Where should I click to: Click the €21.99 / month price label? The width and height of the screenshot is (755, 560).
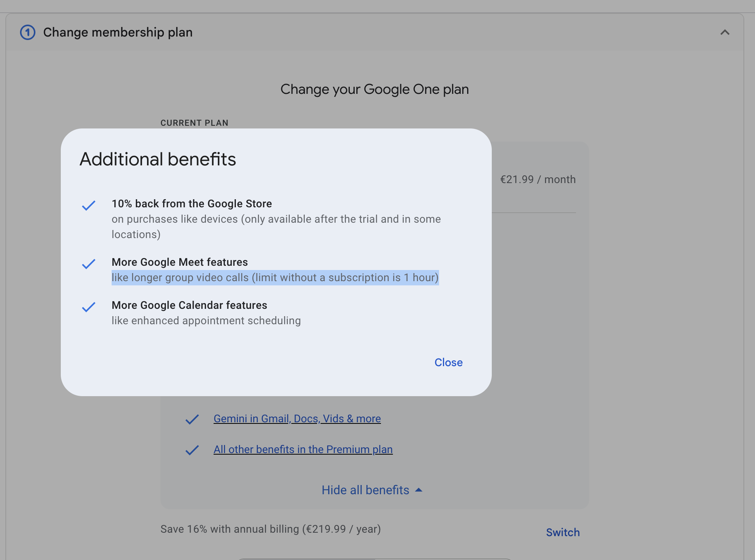click(538, 179)
